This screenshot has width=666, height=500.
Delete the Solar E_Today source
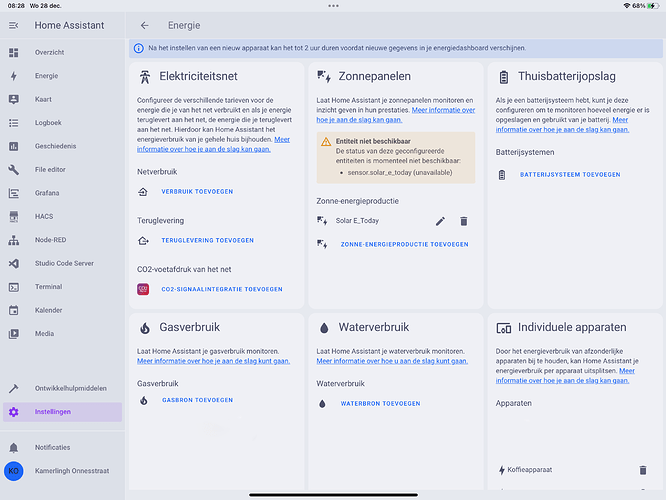point(463,221)
